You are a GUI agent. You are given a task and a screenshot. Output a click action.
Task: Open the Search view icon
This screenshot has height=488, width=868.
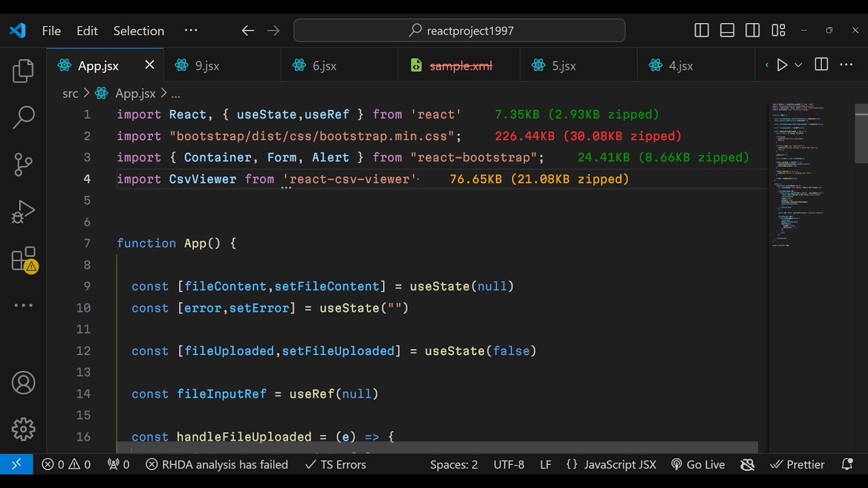(23, 117)
